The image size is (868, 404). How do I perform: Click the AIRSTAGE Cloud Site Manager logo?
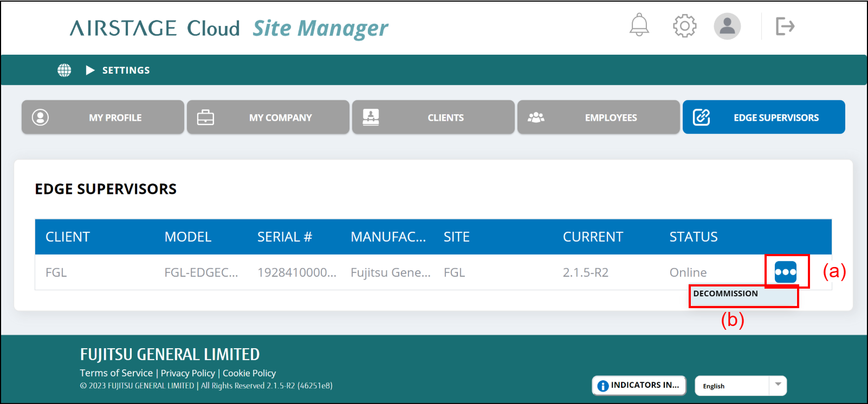click(x=229, y=28)
